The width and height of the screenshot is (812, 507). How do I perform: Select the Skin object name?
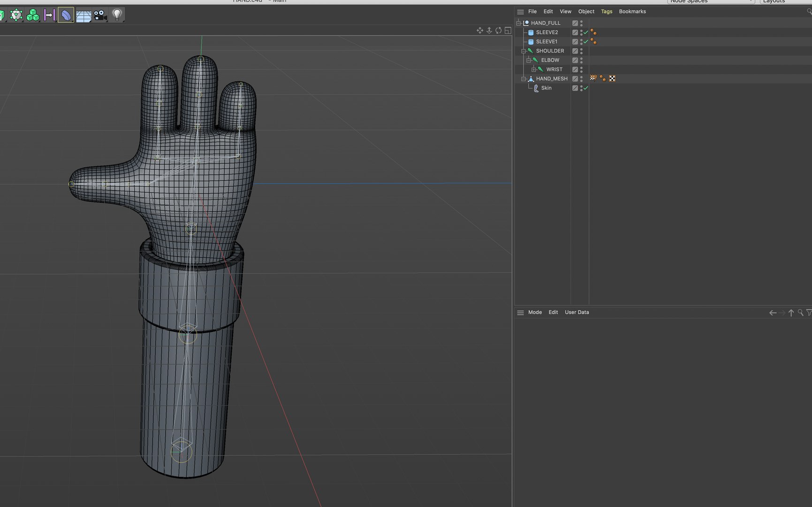546,88
